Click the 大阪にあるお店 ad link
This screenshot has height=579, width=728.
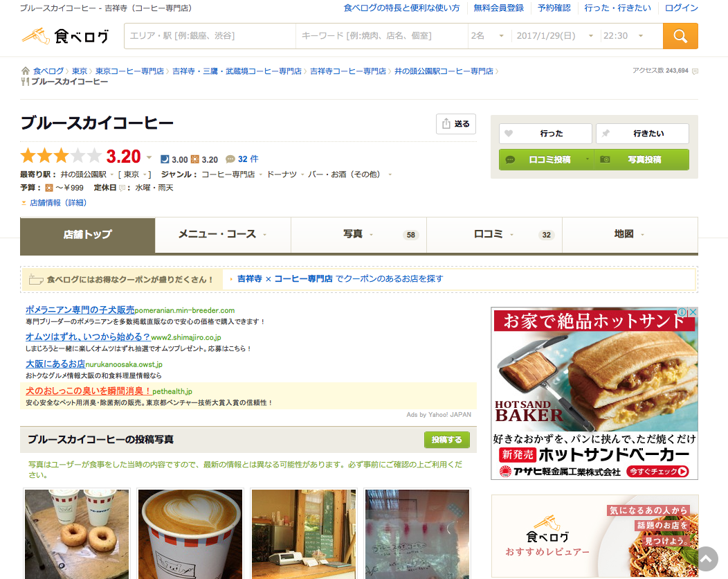(55, 364)
